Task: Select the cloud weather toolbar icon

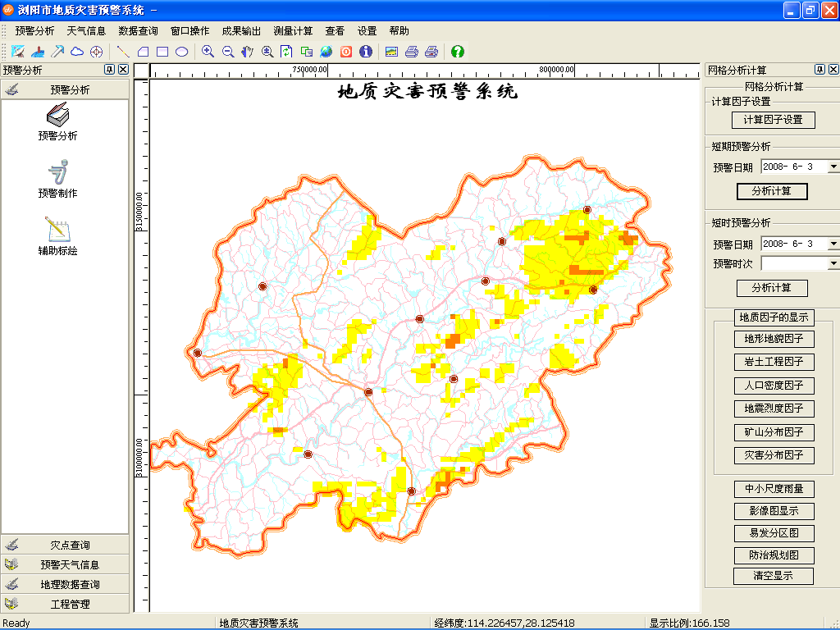Action: click(77, 52)
